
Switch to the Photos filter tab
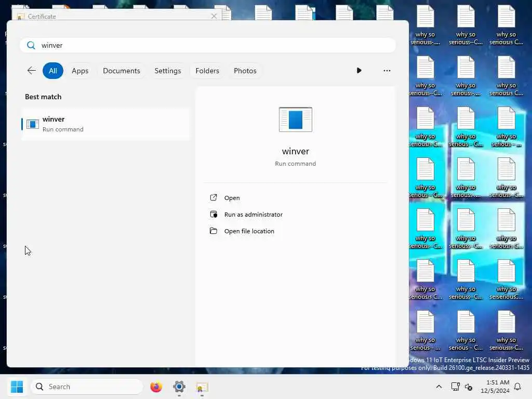(245, 71)
